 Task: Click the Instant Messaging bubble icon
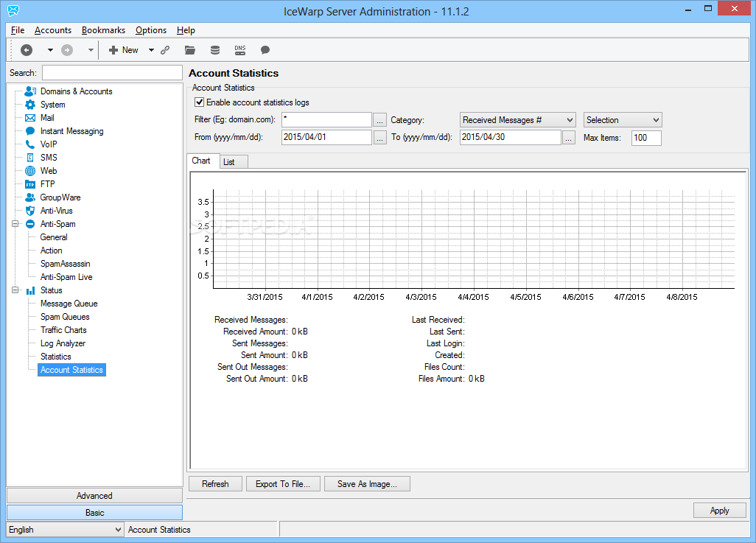click(30, 131)
